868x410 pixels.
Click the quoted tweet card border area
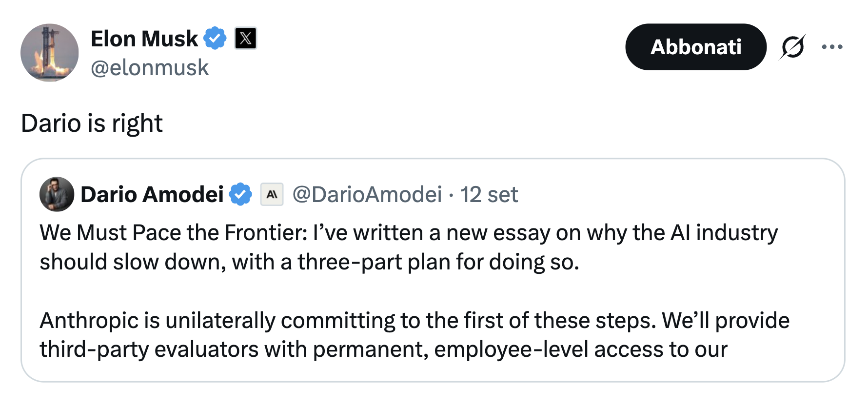tap(433, 270)
